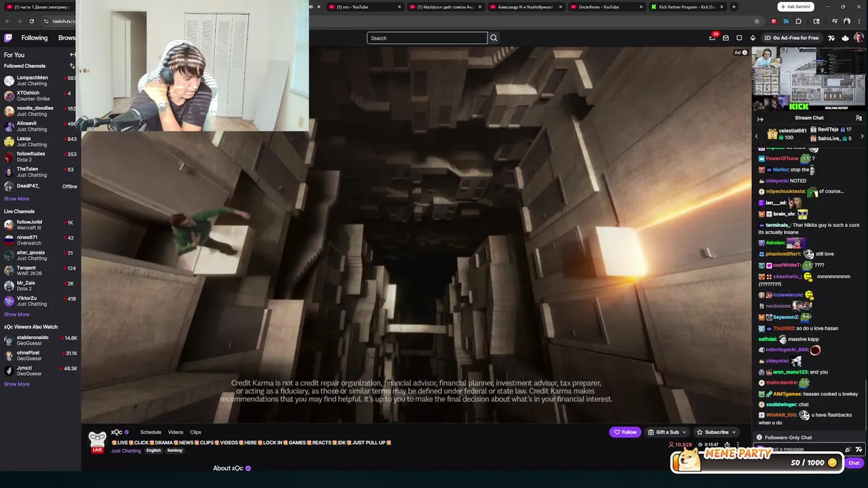
Task: Click the femboy stream tag
Action: tap(175, 451)
